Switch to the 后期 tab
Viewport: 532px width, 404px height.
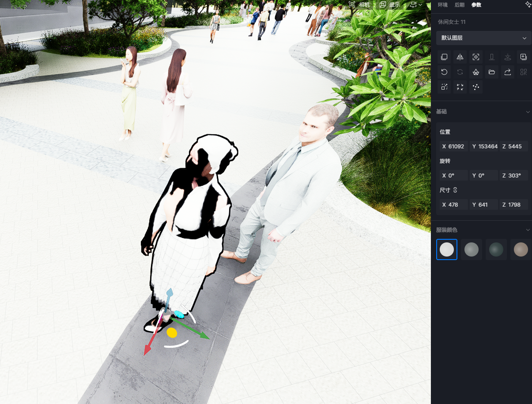pos(459,5)
